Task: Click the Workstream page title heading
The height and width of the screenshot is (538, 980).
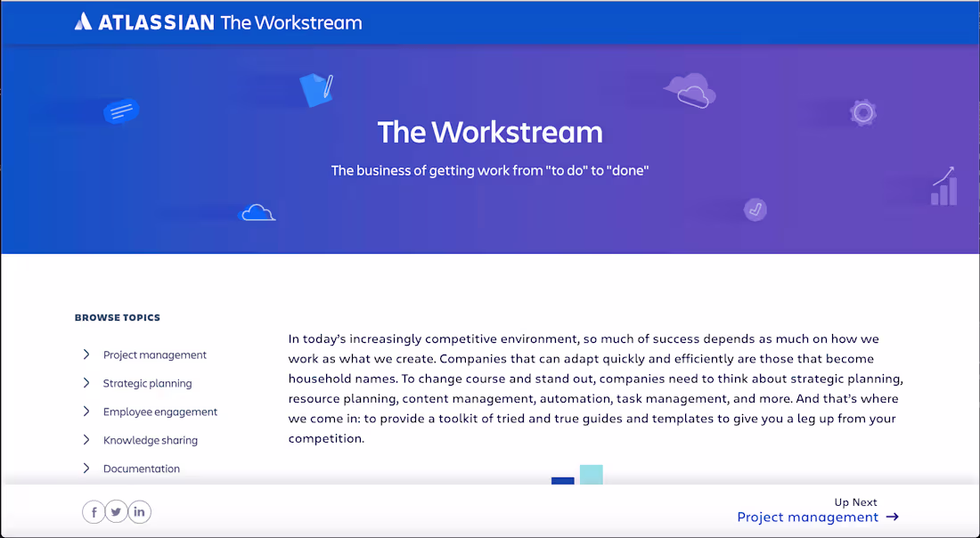Action: click(489, 132)
